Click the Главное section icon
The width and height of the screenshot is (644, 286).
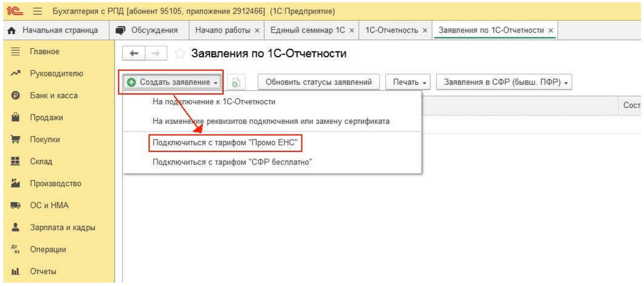point(15,51)
